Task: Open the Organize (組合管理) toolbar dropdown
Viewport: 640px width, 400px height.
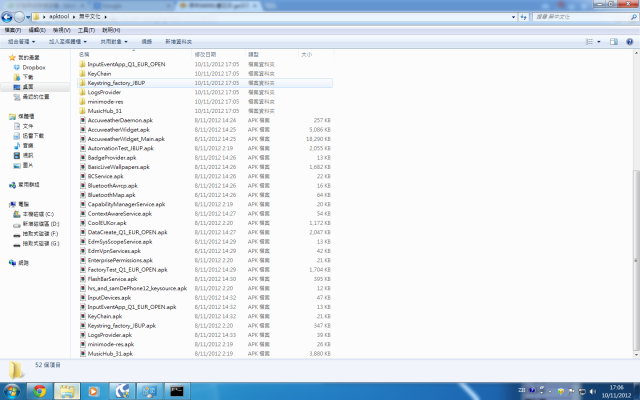Action: tap(22, 42)
